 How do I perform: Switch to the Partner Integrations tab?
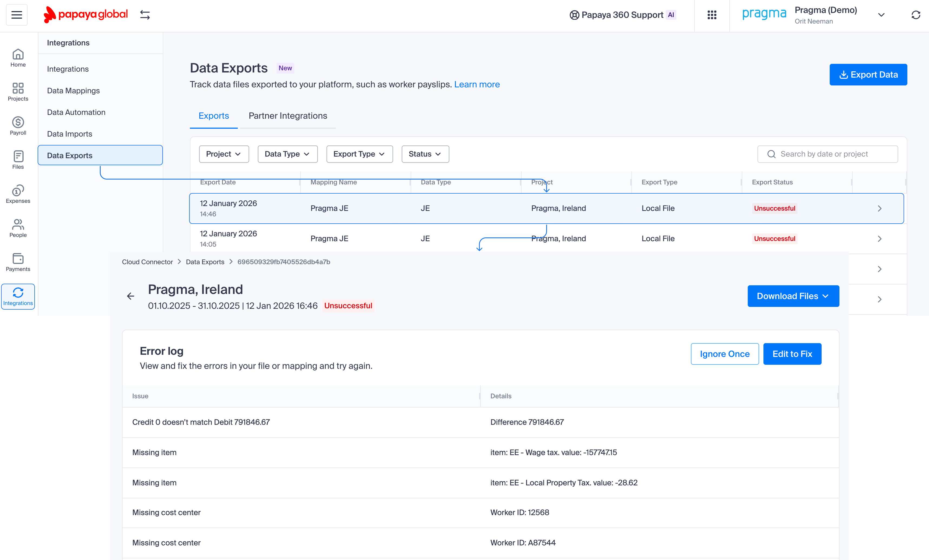coord(288,116)
